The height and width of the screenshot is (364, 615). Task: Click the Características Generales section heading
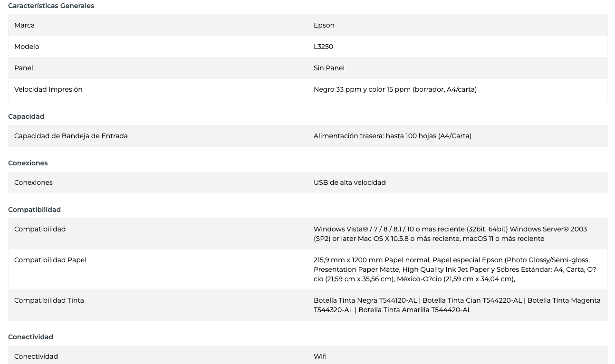click(51, 6)
